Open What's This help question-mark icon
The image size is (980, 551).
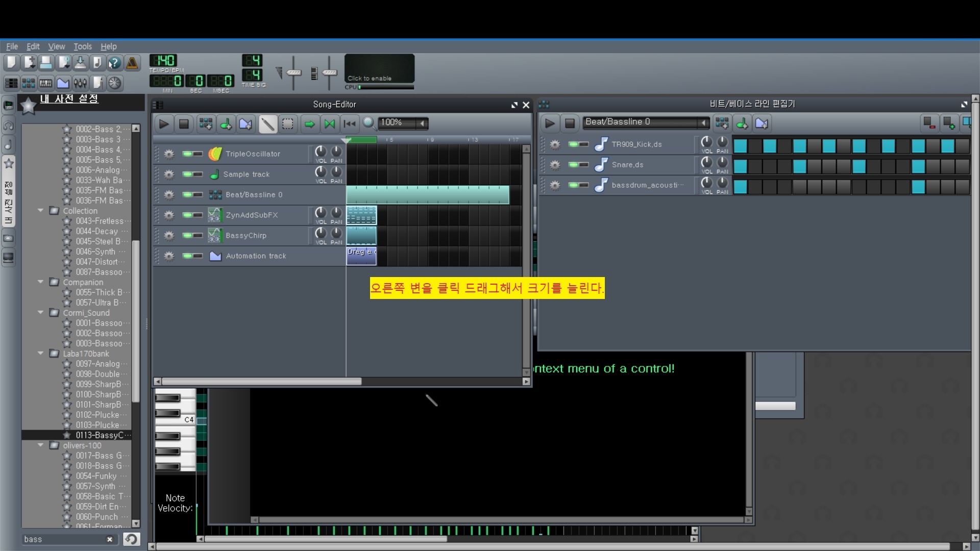(x=115, y=63)
